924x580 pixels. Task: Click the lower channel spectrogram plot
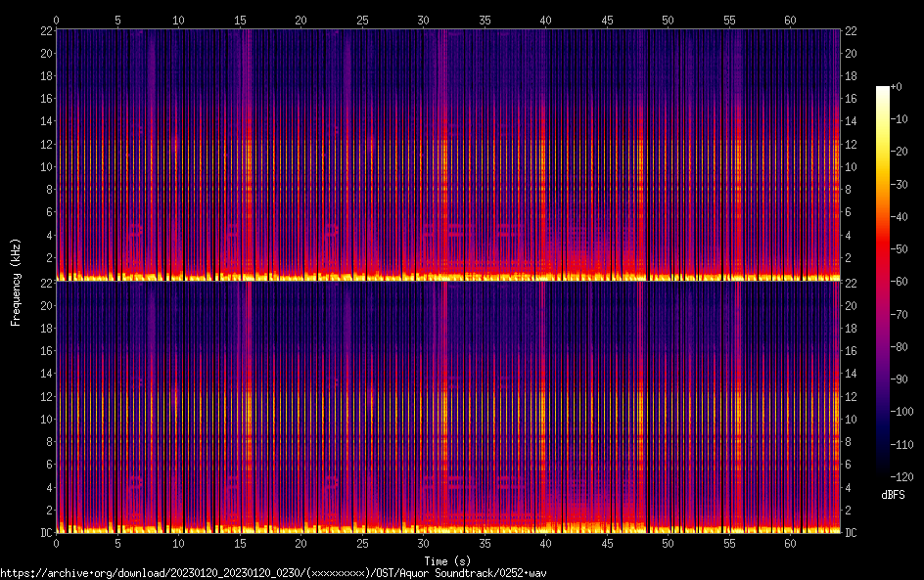[x=447, y=407]
